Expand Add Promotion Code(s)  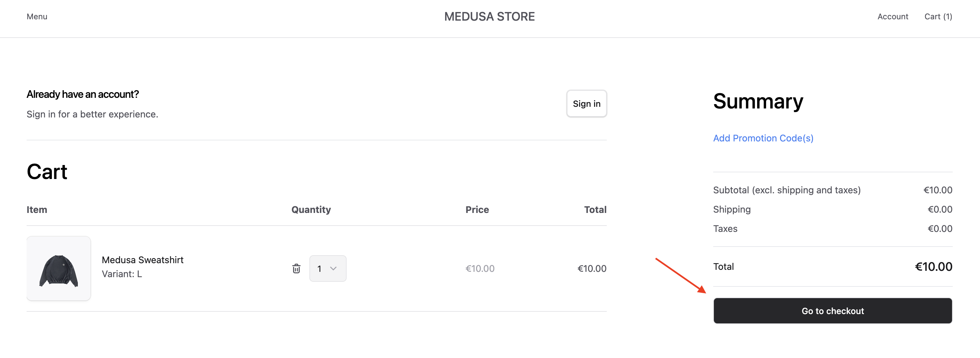point(763,138)
